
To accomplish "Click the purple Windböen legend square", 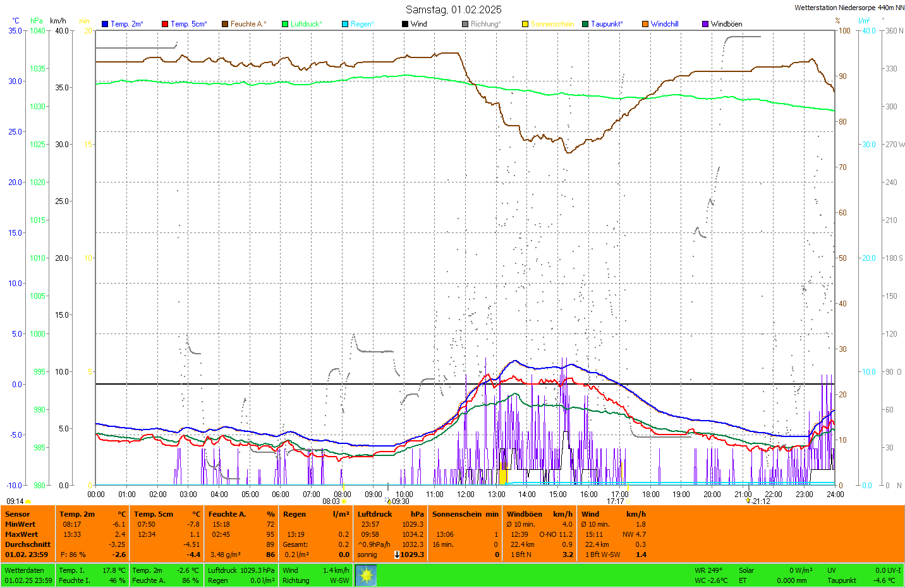I will point(705,24).
